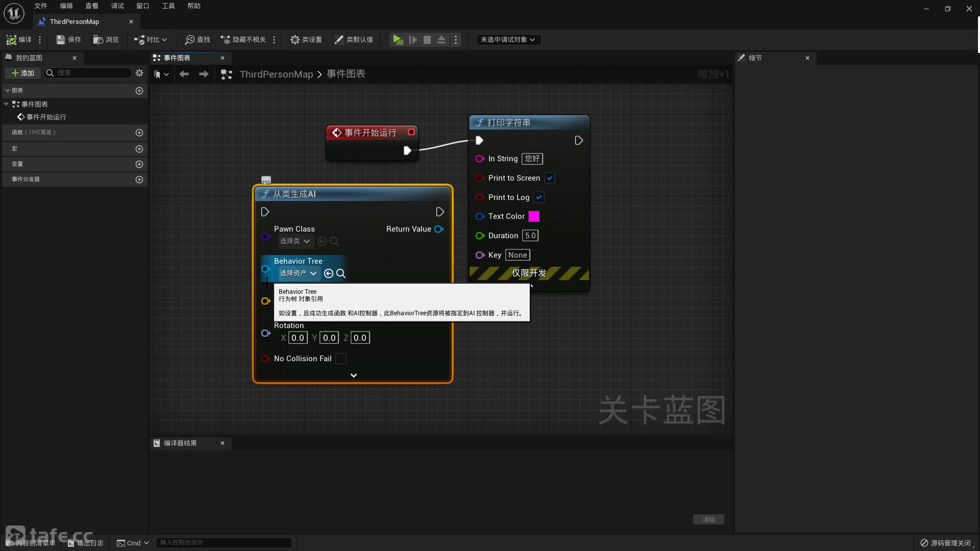980x551 pixels.
Task: Click the Find (查找) toolbar button
Action: [x=198, y=39]
